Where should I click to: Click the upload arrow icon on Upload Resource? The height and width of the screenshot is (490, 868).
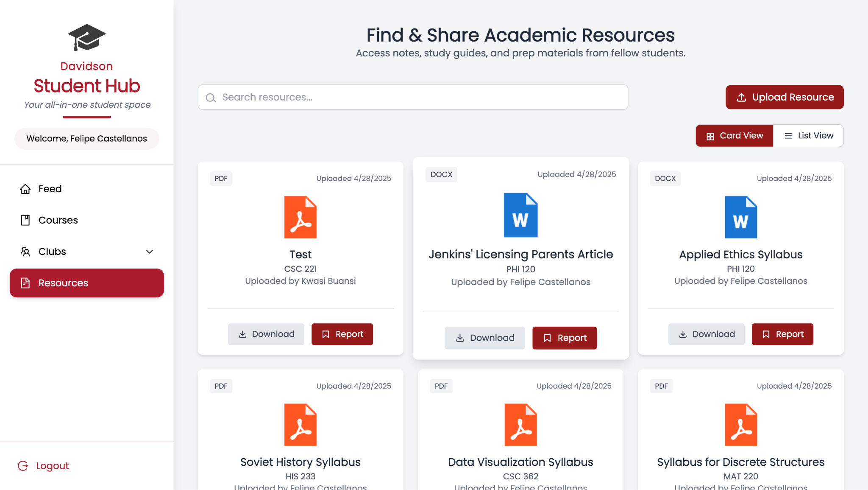741,98
